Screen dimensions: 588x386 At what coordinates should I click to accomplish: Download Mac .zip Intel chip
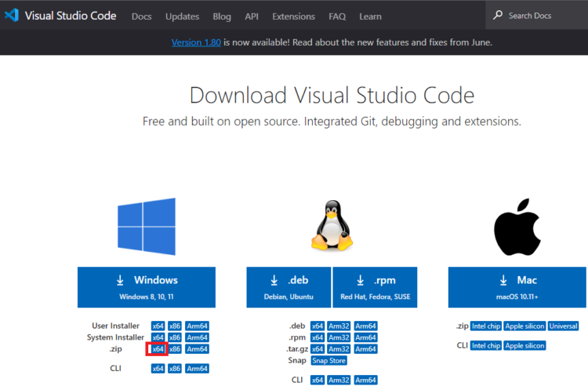[486, 326]
